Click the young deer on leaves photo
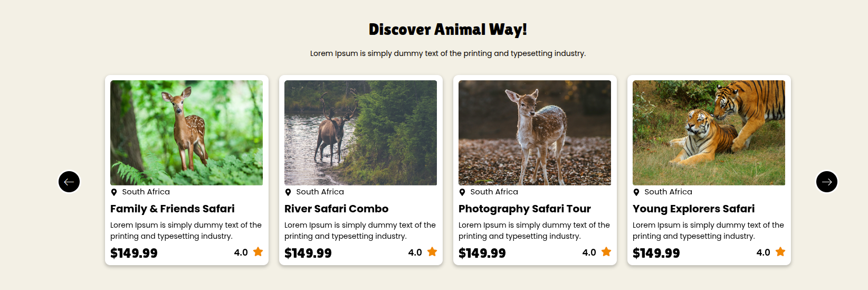The image size is (868, 290). click(535, 133)
